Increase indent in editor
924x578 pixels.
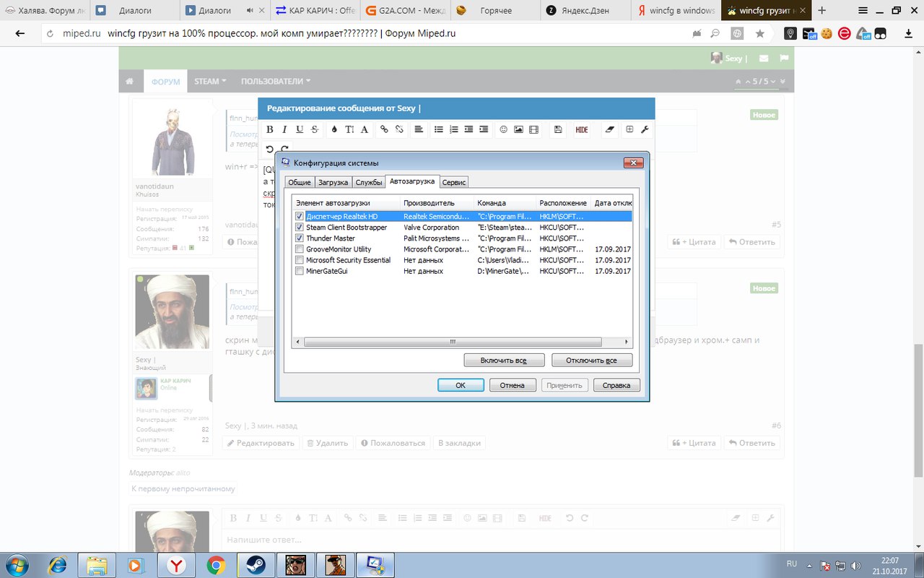tap(484, 129)
